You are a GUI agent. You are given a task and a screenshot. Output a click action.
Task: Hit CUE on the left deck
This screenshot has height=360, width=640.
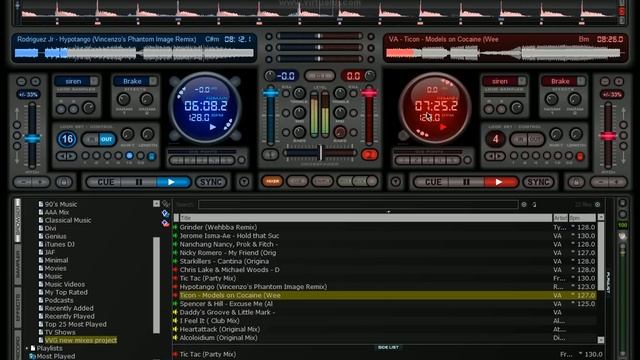(x=106, y=182)
